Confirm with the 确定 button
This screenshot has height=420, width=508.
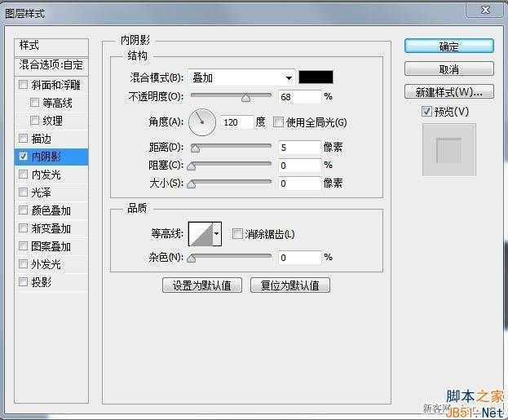pyautogui.click(x=449, y=46)
